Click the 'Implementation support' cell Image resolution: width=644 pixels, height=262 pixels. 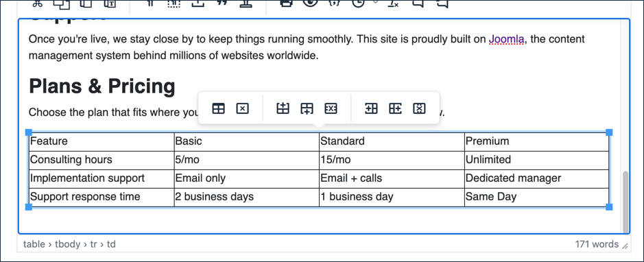coord(102,178)
